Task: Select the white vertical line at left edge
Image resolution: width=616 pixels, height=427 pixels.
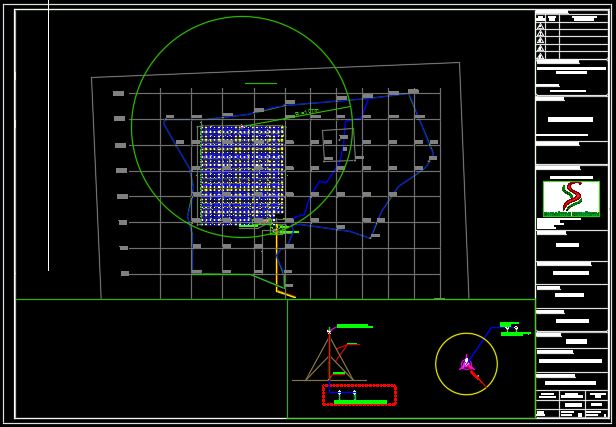Action: [48, 150]
